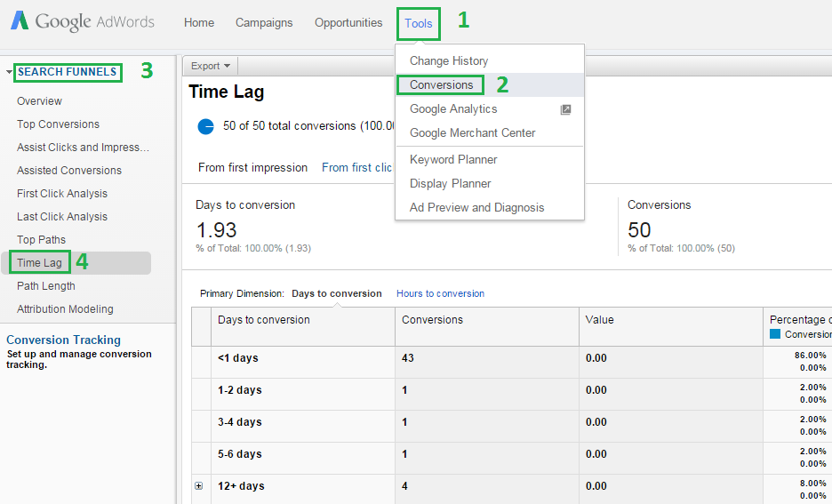832x504 pixels.
Task: Click the Conversions total of 50
Action: [639, 230]
